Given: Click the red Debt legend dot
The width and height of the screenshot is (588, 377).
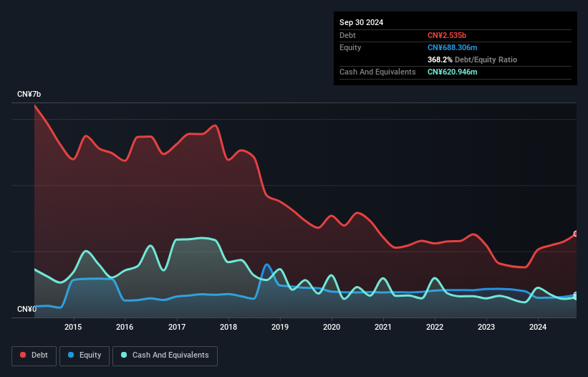Looking at the screenshot, I should pyautogui.click(x=23, y=355).
